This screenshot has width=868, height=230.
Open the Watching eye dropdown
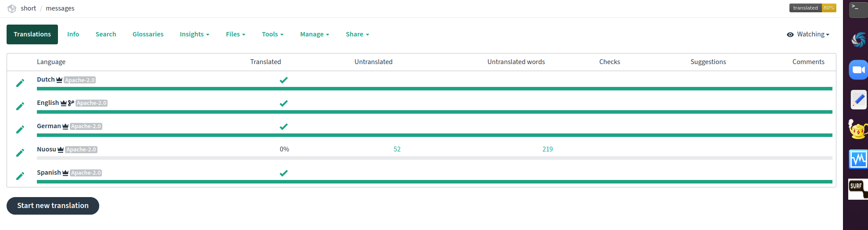click(808, 34)
